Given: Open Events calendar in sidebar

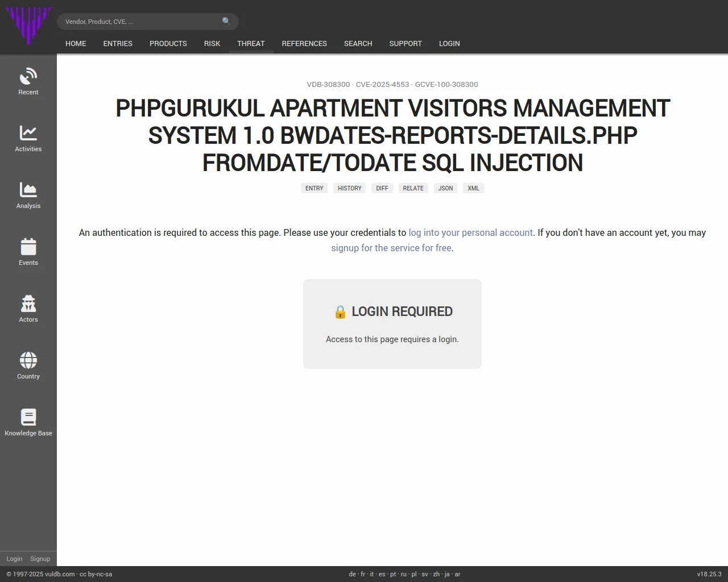Looking at the screenshot, I should coord(28,253).
